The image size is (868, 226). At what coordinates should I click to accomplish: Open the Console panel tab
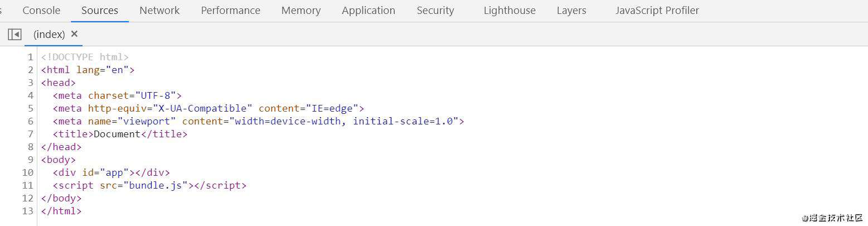point(41,11)
